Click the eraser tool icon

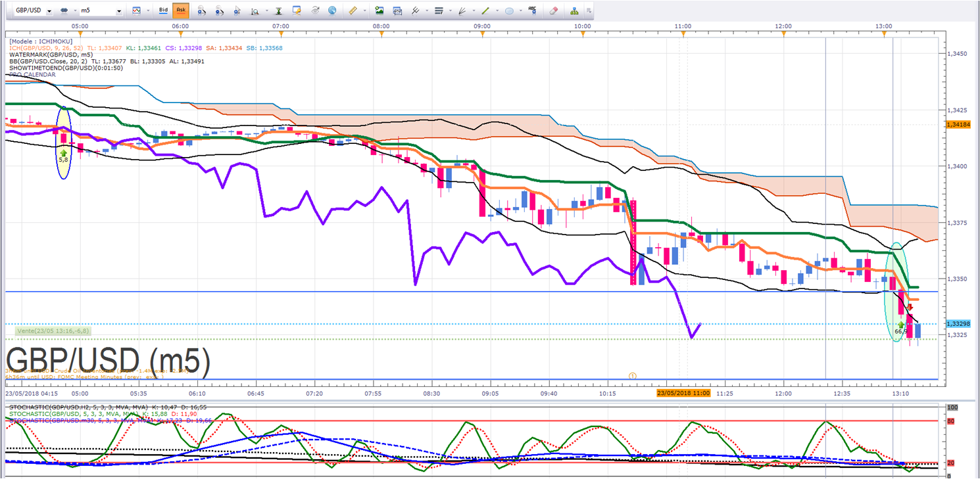coord(553,11)
